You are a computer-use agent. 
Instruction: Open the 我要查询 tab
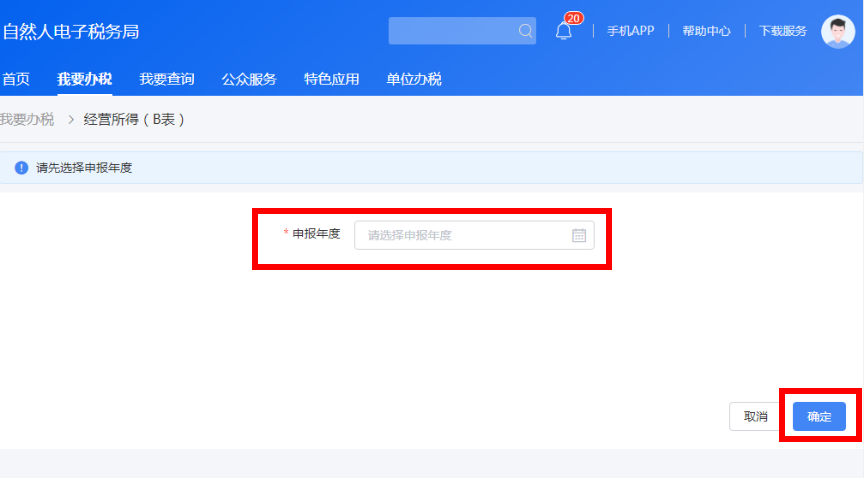pos(166,79)
